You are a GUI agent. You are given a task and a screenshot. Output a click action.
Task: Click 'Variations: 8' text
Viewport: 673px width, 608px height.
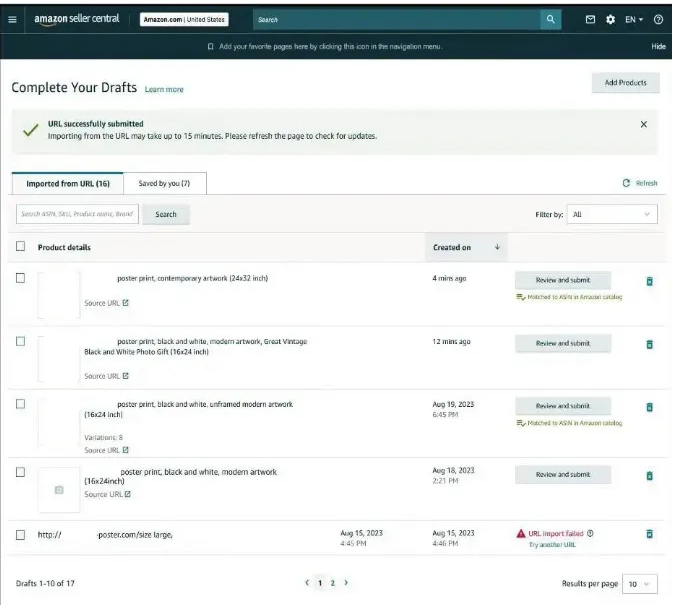[103, 437]
